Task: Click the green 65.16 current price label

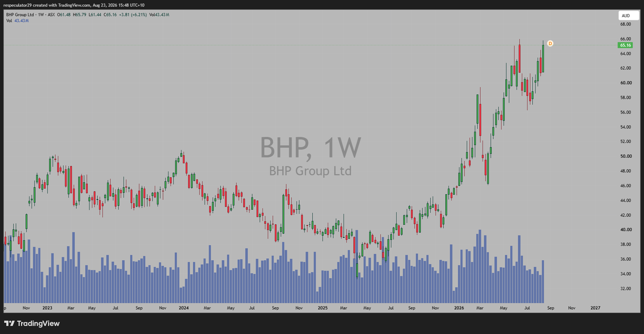Action: (x=625, y=45)
